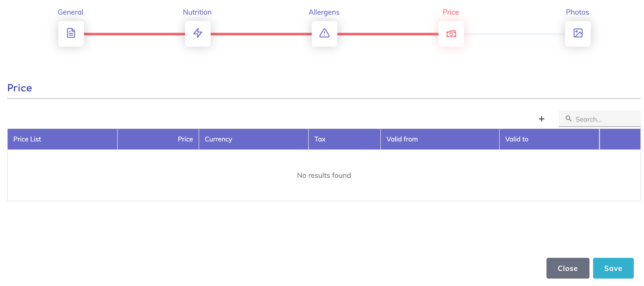Sort by Tax column header
The width and height of the screenshot is (644, 286).
(320, 139)
